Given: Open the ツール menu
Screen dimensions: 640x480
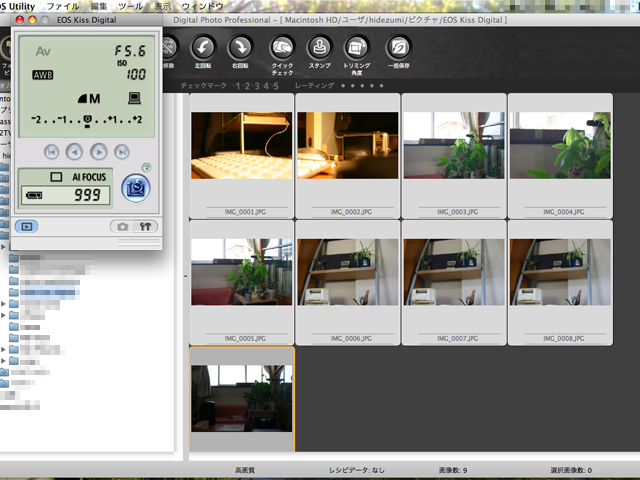Looking at the screenshot, I should tap(131, 7).
